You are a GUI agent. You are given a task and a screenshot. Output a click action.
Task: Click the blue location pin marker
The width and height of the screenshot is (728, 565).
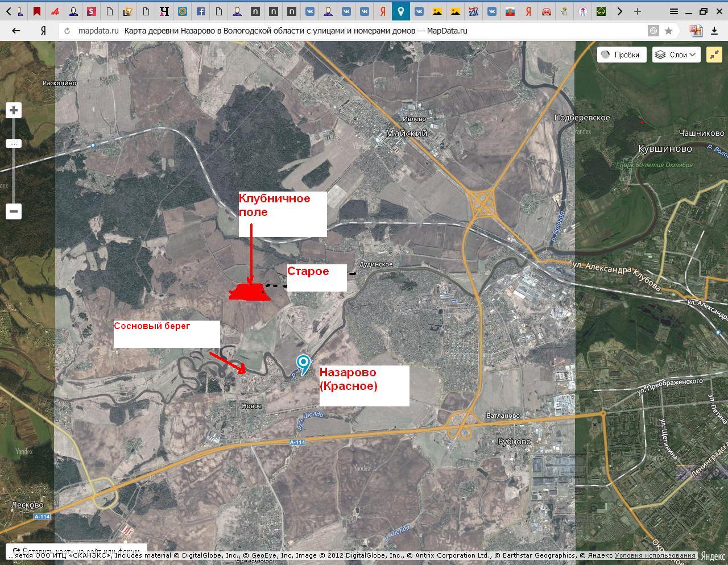point(303,364)
